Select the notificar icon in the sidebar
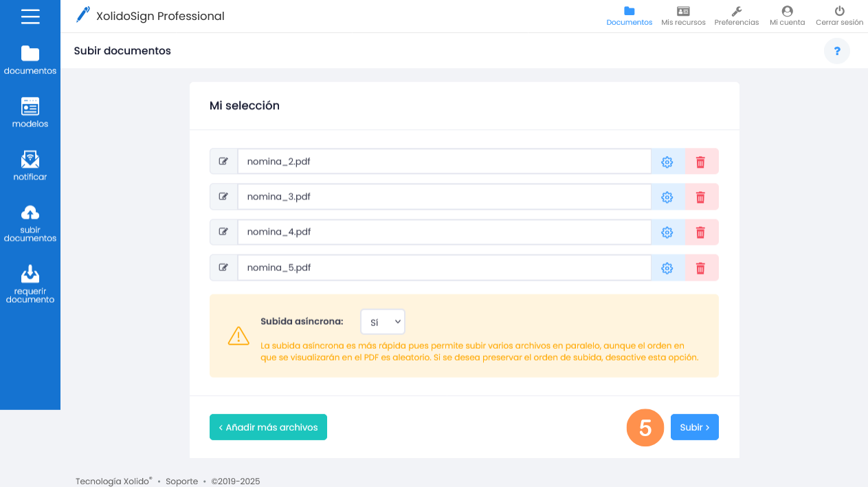The height and width of the screenshot is (487, 868). [x=30, y=165]
